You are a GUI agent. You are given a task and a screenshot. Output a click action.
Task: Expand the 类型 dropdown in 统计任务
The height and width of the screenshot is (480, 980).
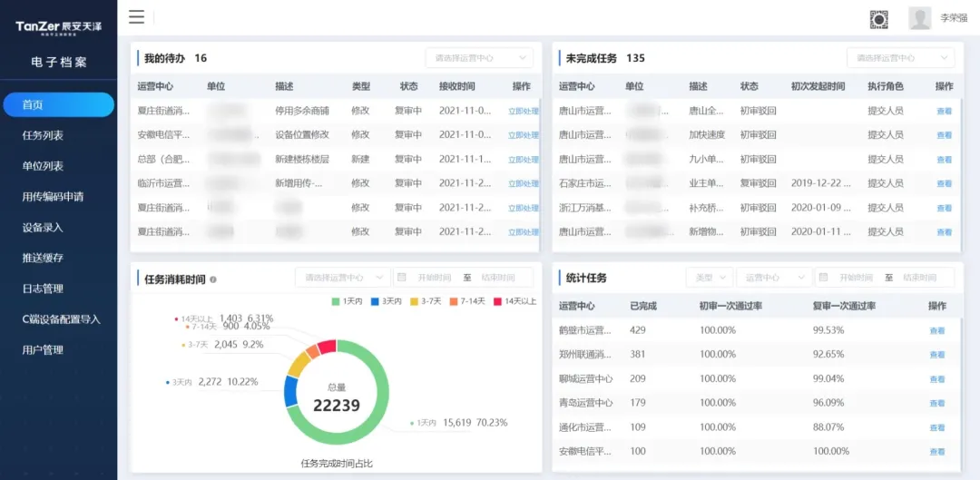click(x=710, y=278)
